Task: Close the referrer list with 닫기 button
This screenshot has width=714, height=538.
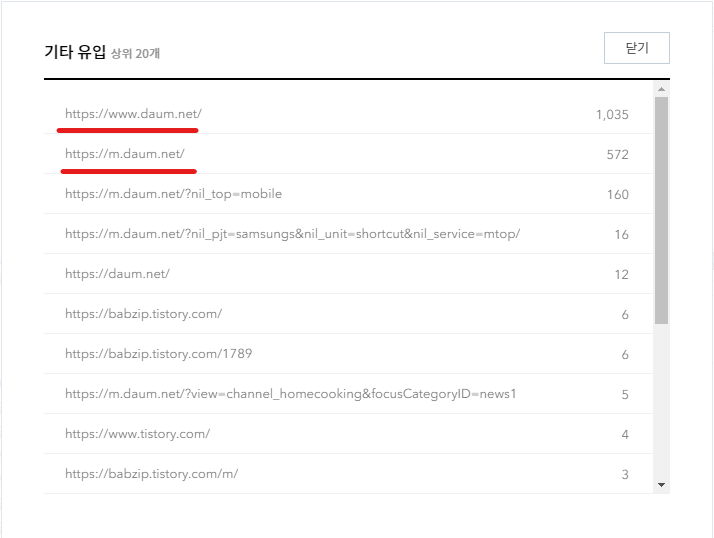Action: (637, 48)
